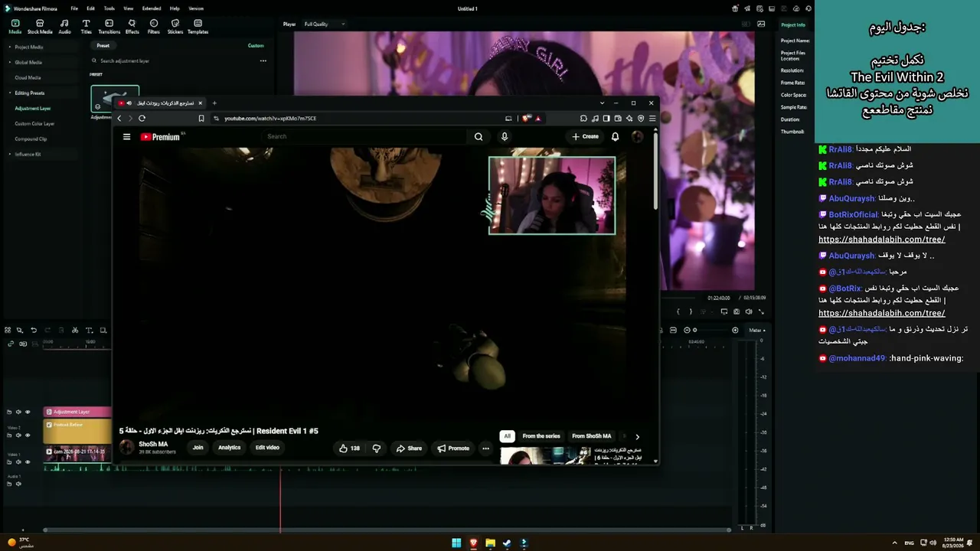This screenshot has width=980, height=551.
Task: Click the Filmora timeline text tool
Action: pos(89,330)
